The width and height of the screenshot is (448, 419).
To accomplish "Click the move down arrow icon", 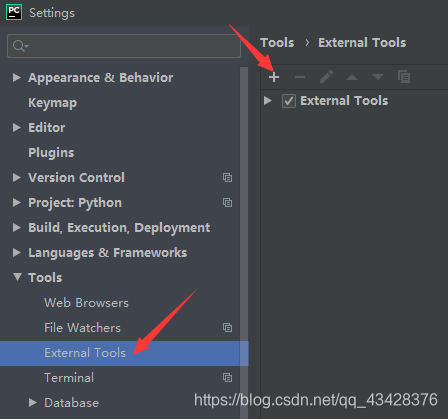I will [x=378, y=77].
